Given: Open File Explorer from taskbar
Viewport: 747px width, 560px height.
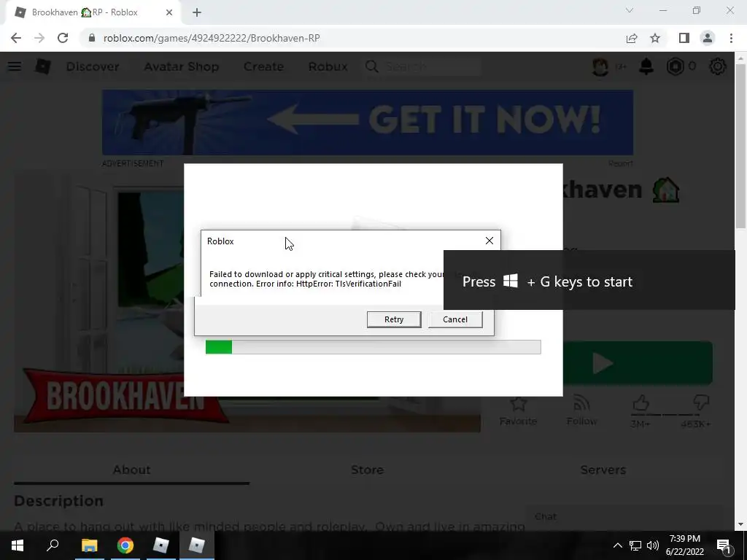Looking at the screenshot, I should click(x=89, y=545).
